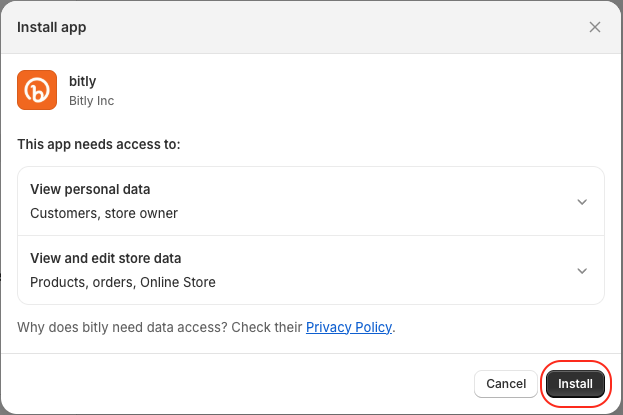This screenshot has width=623, height=415.
Task: Select the bitly app name text
Action: tap(83, 81)
